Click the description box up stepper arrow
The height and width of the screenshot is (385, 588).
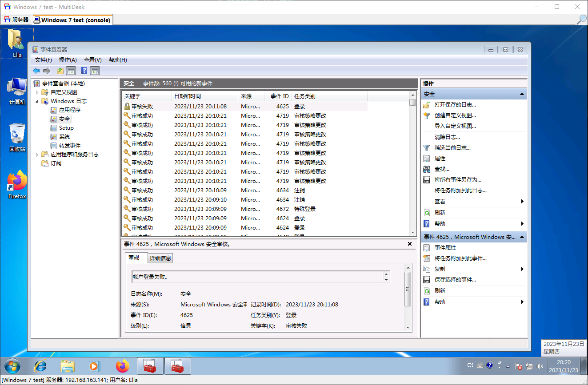(386, 274)
